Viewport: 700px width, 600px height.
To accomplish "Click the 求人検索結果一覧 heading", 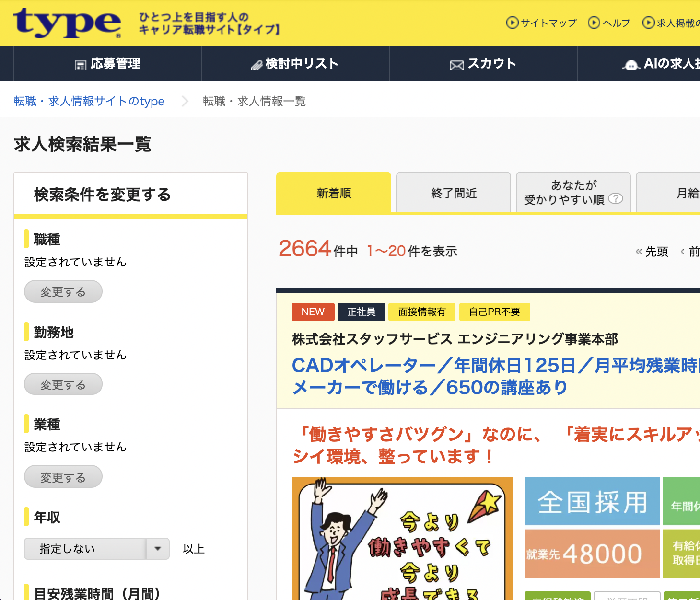I will [82, 144].
